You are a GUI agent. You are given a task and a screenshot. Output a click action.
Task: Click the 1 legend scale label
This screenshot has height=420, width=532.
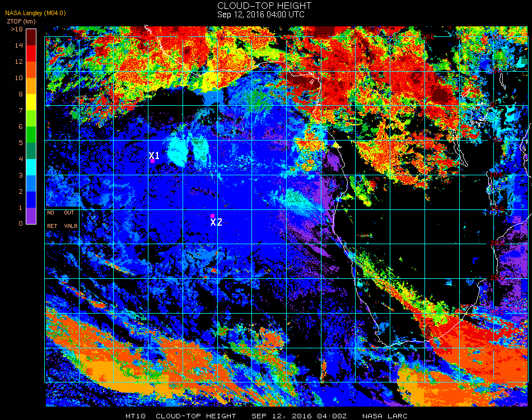(20, 208)
